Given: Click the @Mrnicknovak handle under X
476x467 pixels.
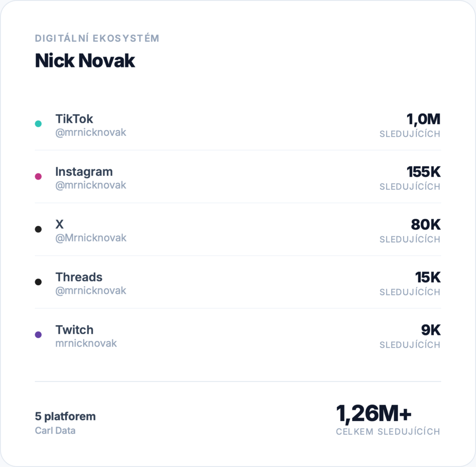Looking at the screenshot, I should [x=91, y=238].
